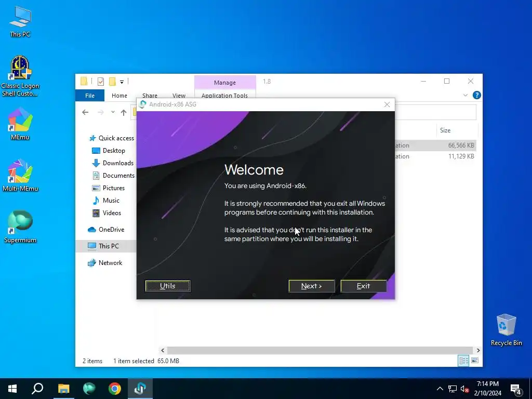
Task: Click the Size column header
Action: pyautogui.click(x=456, y=130)
